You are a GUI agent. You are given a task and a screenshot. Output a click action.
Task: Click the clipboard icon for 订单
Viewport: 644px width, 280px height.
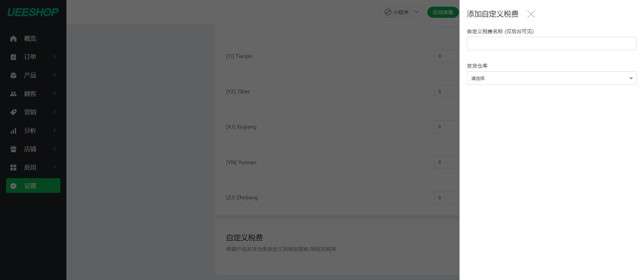point(13,57)
